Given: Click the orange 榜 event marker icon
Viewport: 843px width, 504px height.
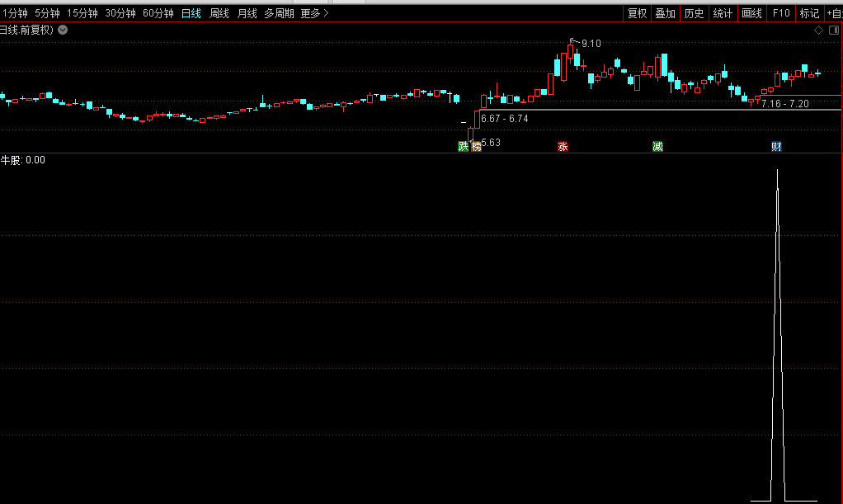Looking at the screenshot, I should (476, 147).
